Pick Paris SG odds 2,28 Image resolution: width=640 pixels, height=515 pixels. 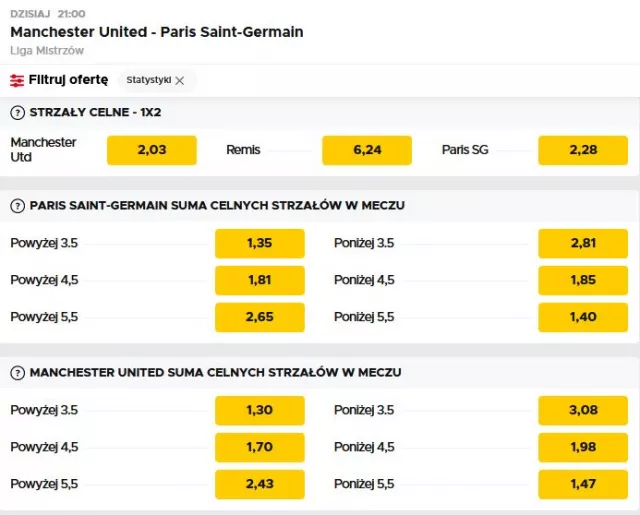582,150
